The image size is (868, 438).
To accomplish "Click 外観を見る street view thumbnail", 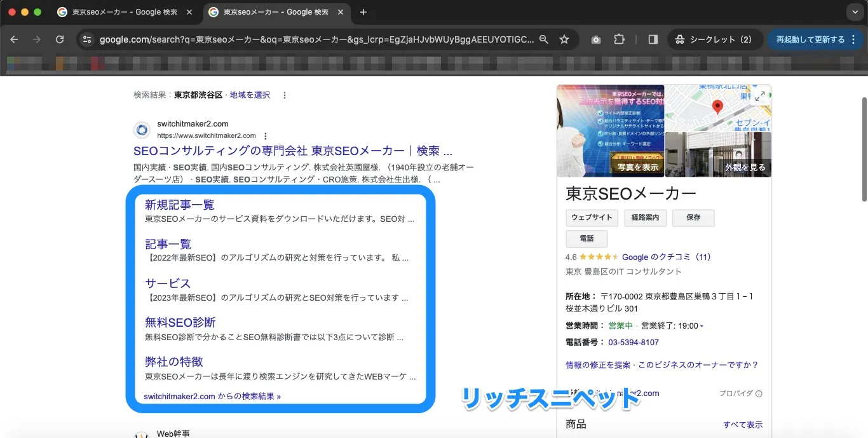I will 719,155.
